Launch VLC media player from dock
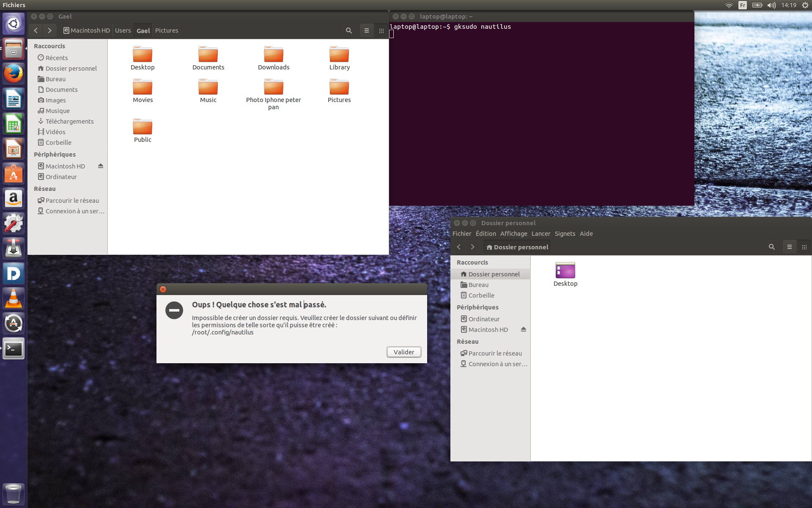 pyautogui.click(x=14, y=298)
